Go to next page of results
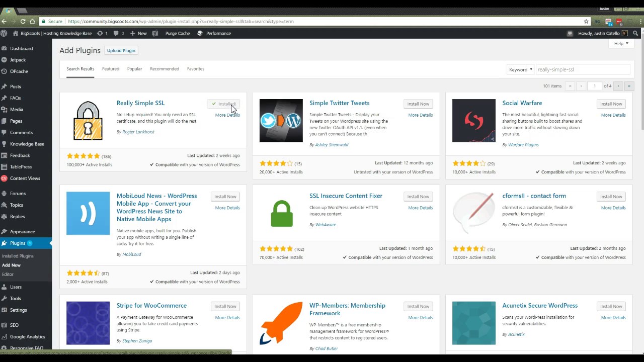The image size is (644, 362). tap(618, 86)
